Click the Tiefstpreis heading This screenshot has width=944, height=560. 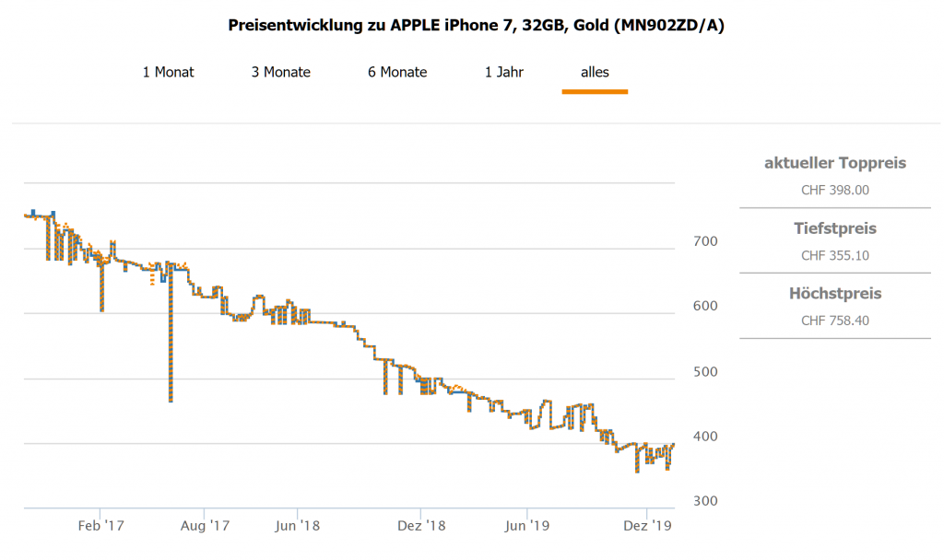(835, 228)
